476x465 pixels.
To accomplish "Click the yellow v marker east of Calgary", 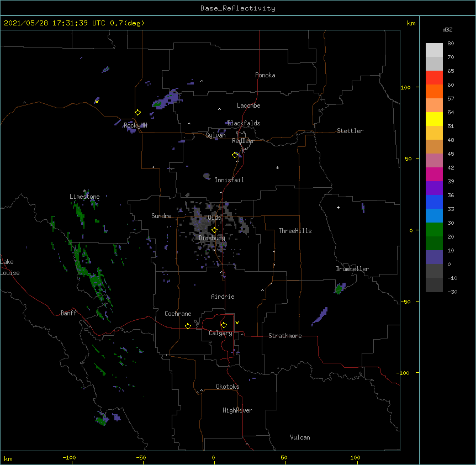I will pos(237,323).
